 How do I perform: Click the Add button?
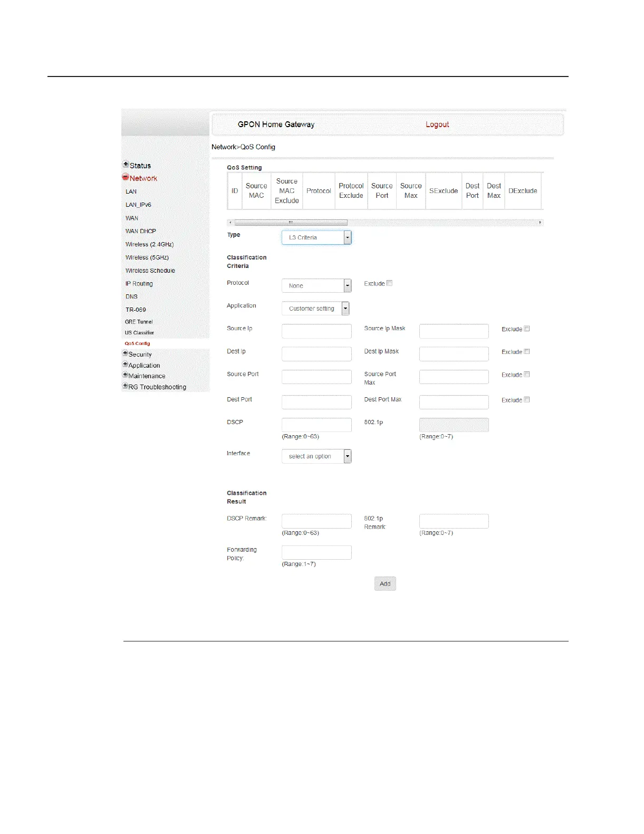pos(385,583)
